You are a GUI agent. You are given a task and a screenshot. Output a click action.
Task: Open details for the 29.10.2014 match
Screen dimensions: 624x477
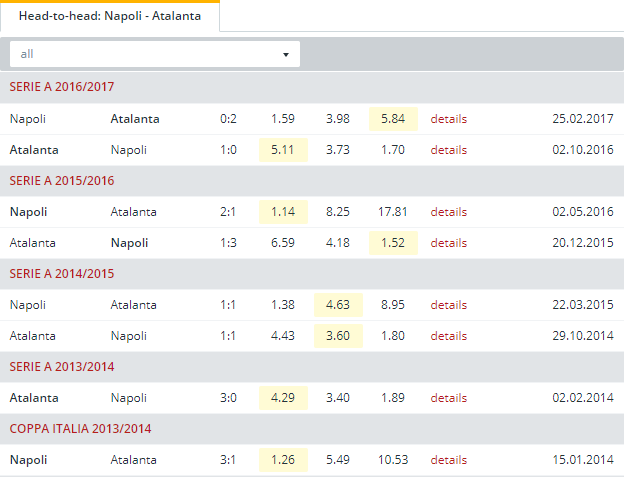(x=448, y=336)
